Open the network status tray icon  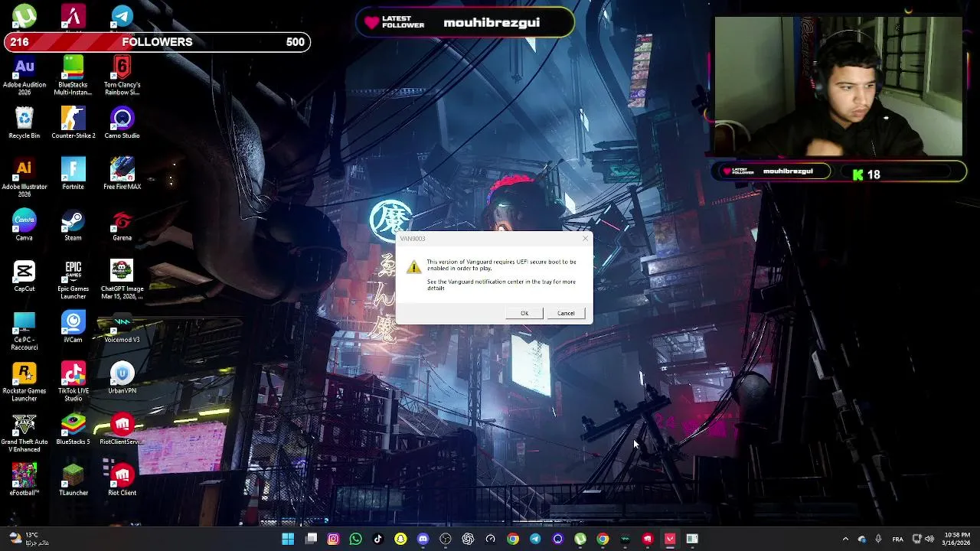click(x=917, y=539)
